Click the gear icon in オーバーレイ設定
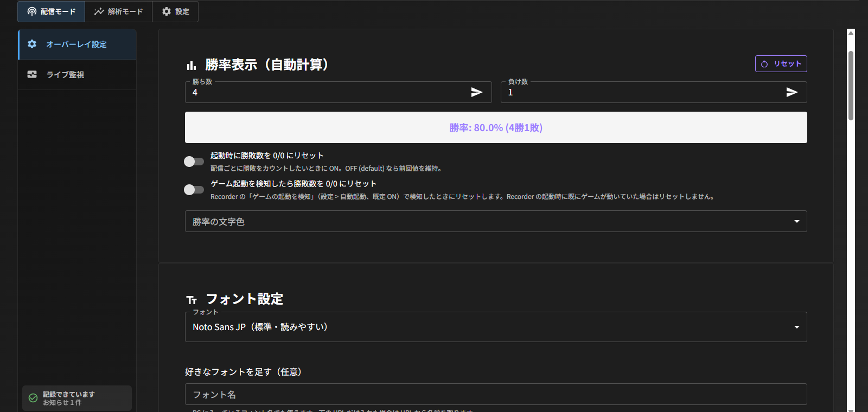Screen dimensions: 868x412 point(32,44)
